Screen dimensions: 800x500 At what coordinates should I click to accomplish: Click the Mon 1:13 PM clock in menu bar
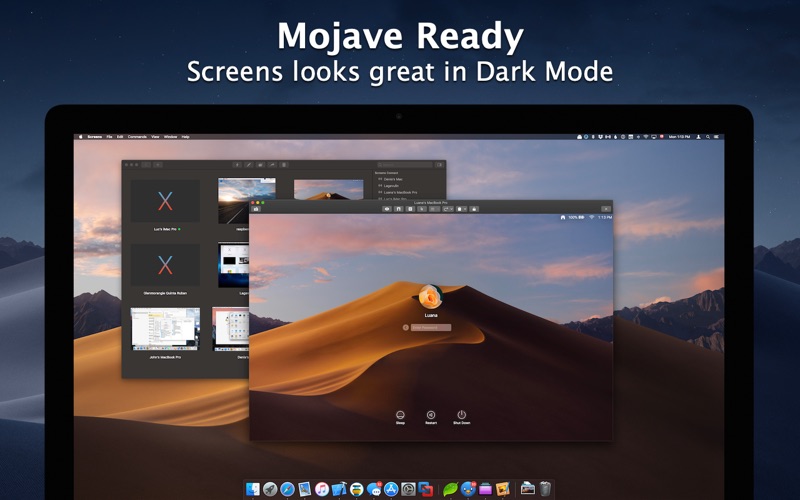(x=679, y=137)
